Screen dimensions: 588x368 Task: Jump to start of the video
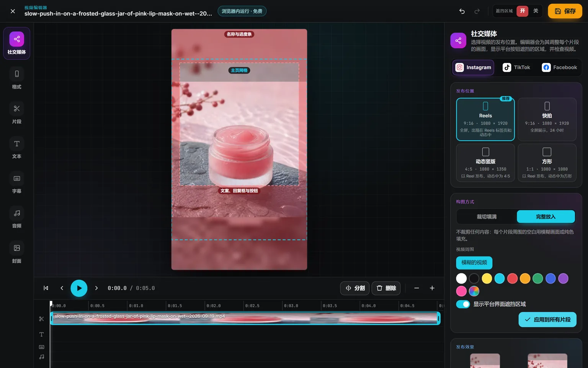46,288
